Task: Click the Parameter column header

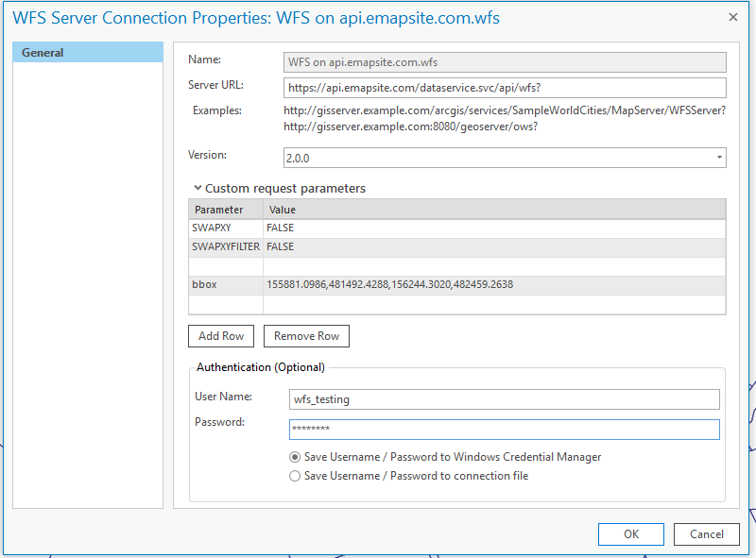Action: pos(225,210)
